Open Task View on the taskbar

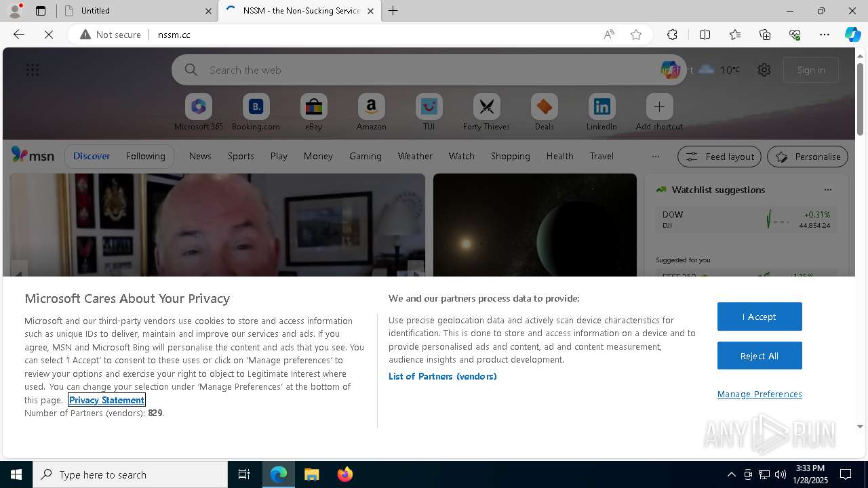(x=244, y=474)
